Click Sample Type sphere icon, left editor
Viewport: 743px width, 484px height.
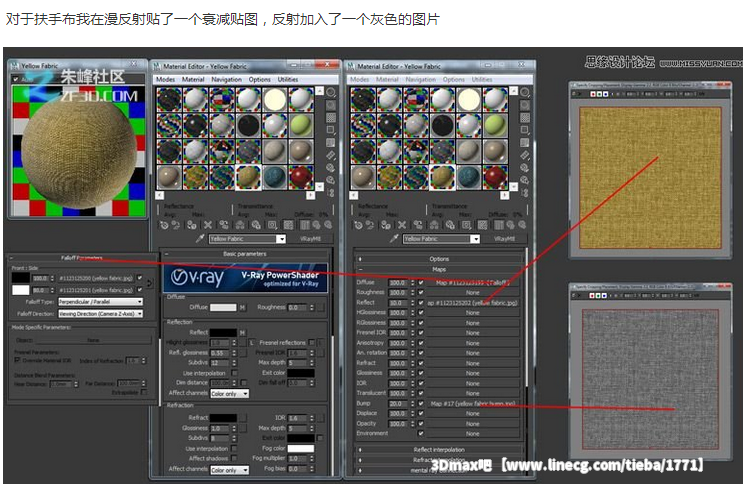(x=331, y=92)
